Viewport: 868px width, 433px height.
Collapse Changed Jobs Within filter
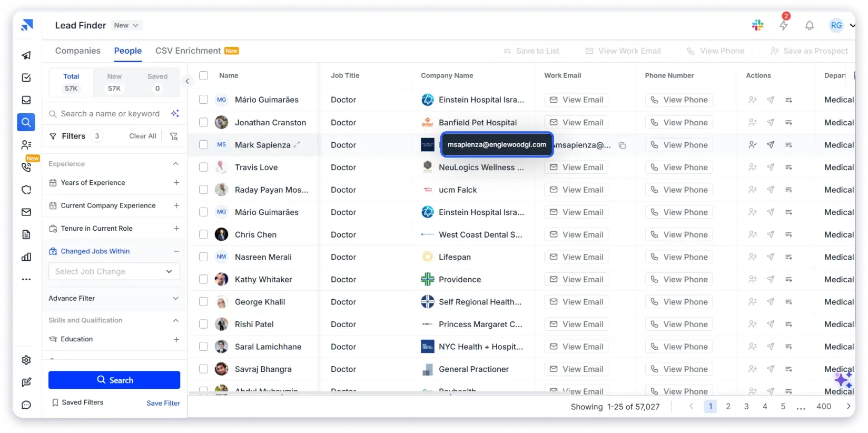176,251
